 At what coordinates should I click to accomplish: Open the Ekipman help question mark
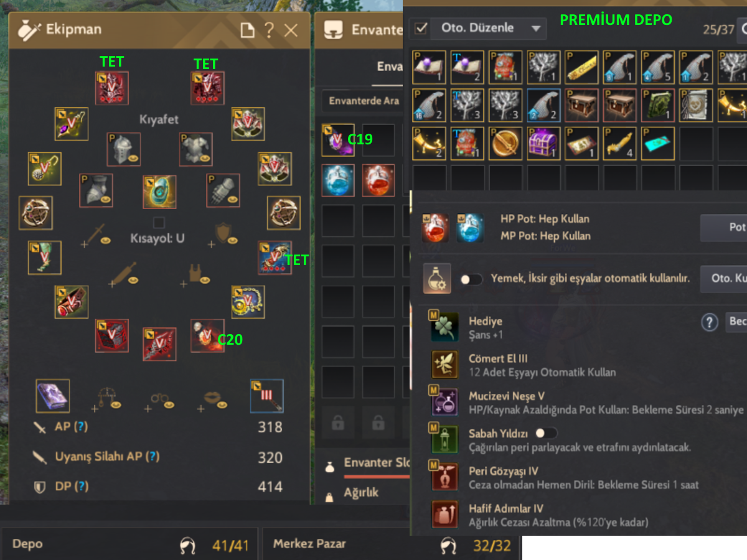pos(269,30)
